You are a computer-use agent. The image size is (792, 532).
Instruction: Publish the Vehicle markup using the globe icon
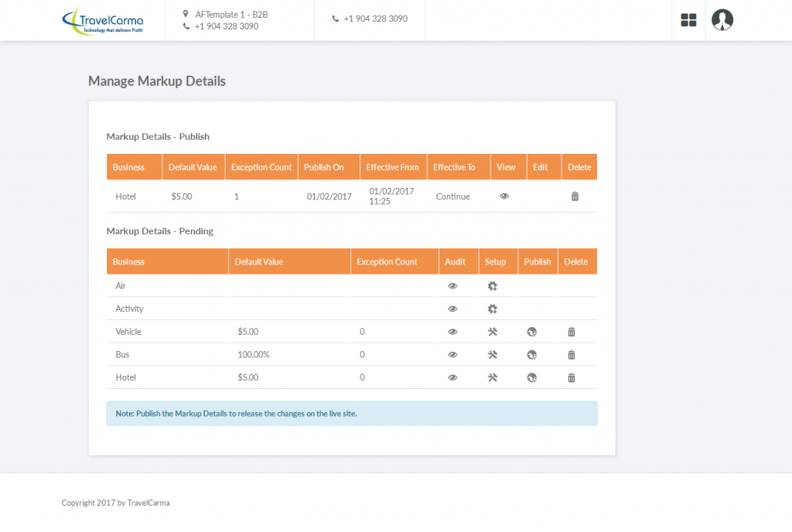coord(531,331)
